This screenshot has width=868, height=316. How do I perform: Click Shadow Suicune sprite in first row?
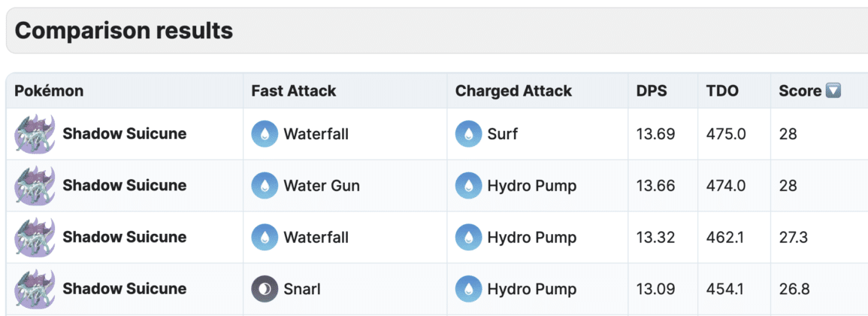point(35,134)
